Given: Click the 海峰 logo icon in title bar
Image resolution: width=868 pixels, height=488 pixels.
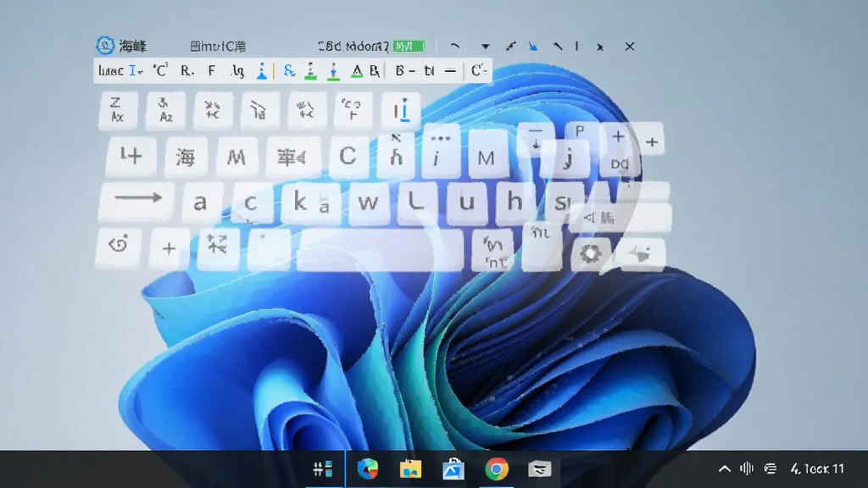Looking at the screenshot, I should (x=104, y=46).
